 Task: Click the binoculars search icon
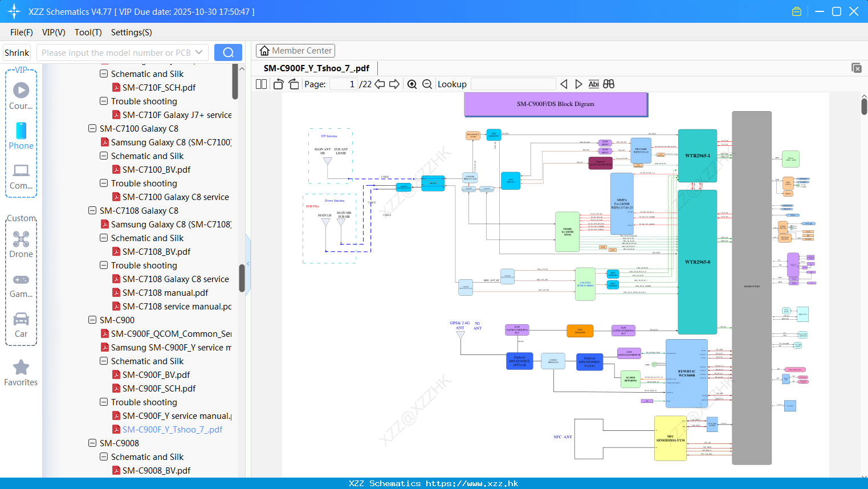click(609, 84)
